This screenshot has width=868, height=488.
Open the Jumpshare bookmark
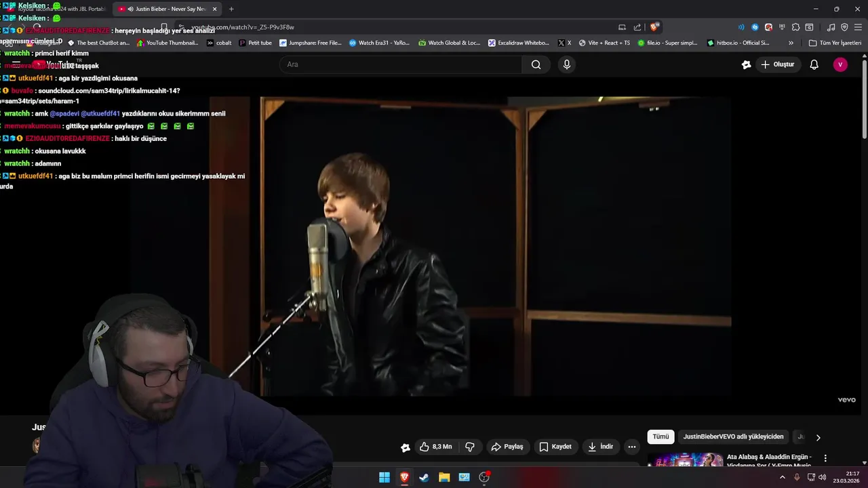311,43
